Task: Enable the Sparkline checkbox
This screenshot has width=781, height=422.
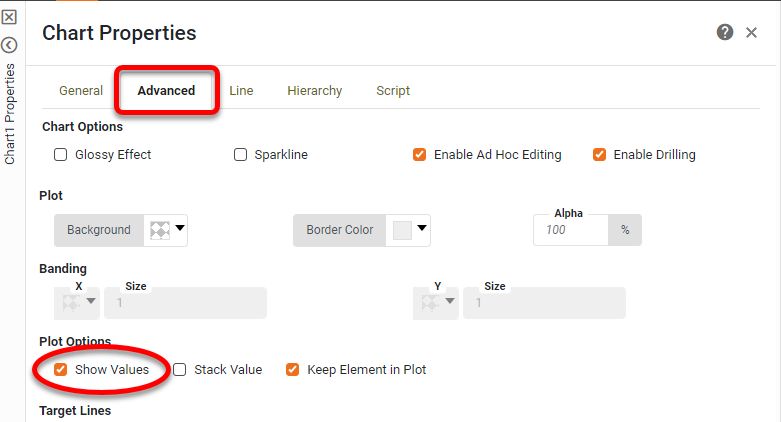Action: pyautogui.click(x=240, y=155)
